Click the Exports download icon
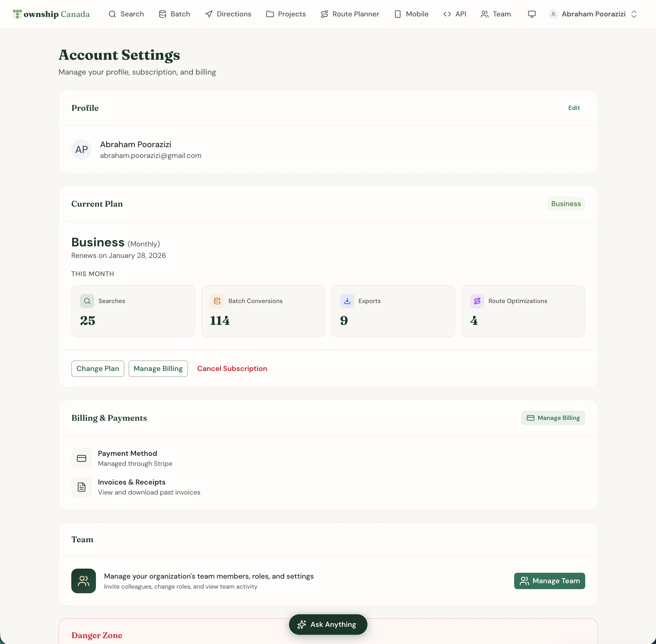The height and width of the screenshot is (644, 656). [x=347, y=301]
